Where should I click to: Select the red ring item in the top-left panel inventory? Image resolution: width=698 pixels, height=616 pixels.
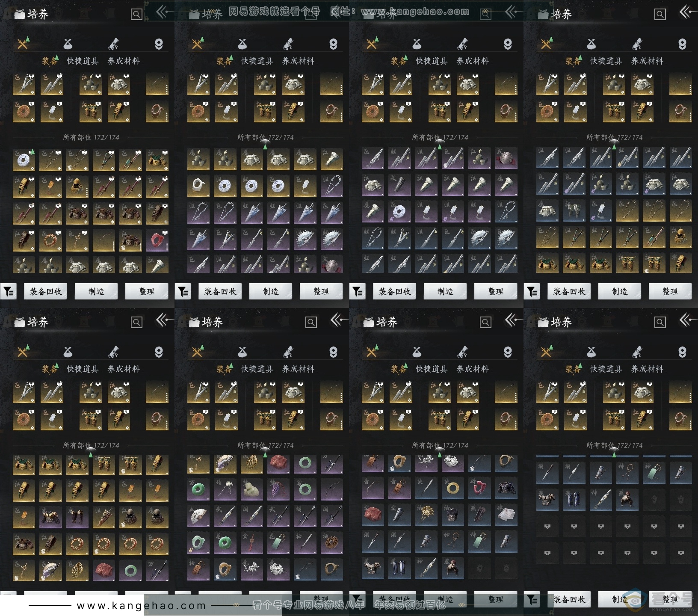[x=157, y=240]
